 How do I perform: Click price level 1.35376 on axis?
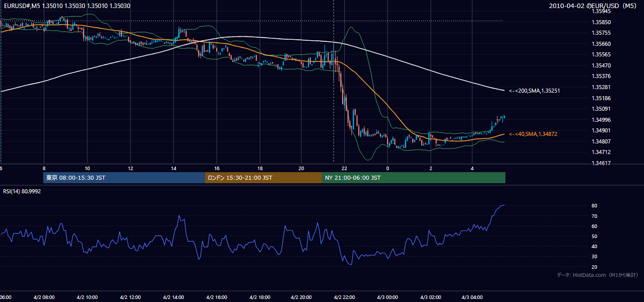tap(602, 77)
